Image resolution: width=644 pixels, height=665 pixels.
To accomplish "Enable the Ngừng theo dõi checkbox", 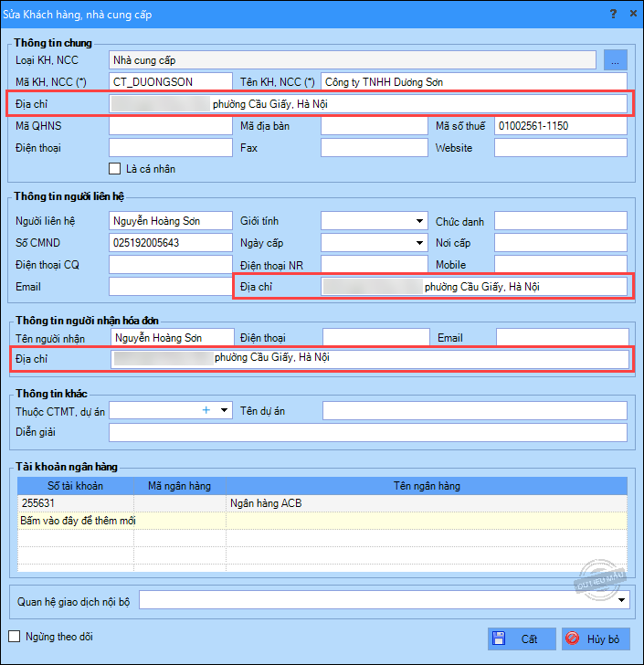I will pyautogui.click(x=15, y=636).
